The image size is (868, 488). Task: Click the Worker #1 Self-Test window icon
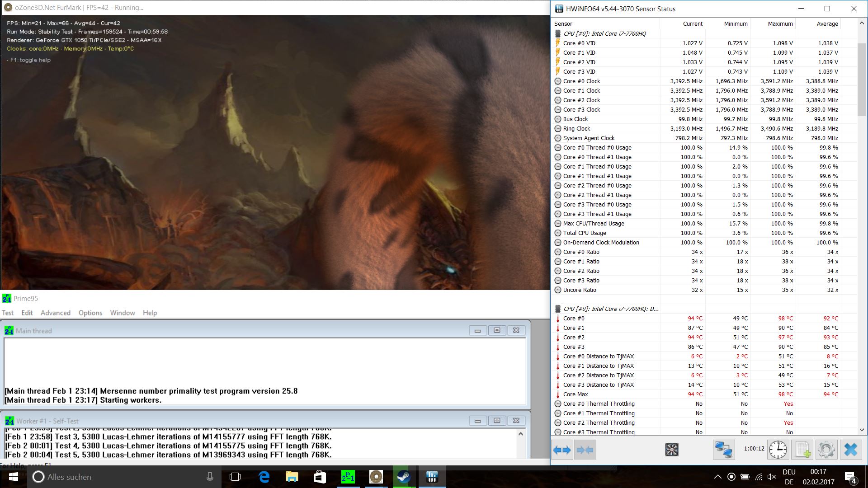coord(9,421)
